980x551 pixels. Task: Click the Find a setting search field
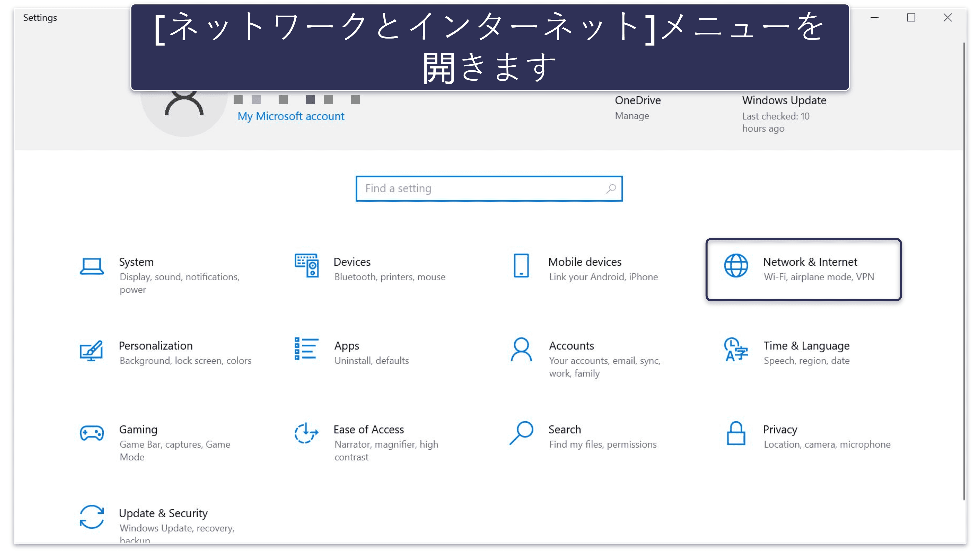pos(489,189)
